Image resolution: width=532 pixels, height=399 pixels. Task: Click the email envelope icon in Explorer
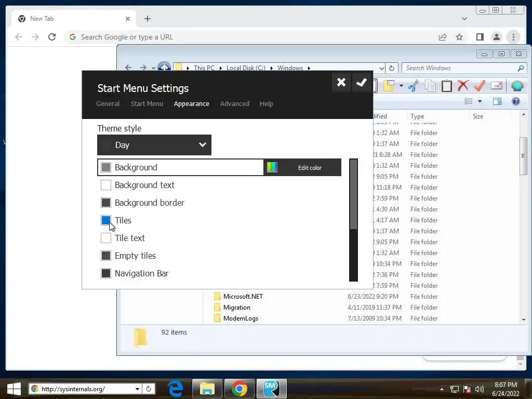(x=496, y=86)
